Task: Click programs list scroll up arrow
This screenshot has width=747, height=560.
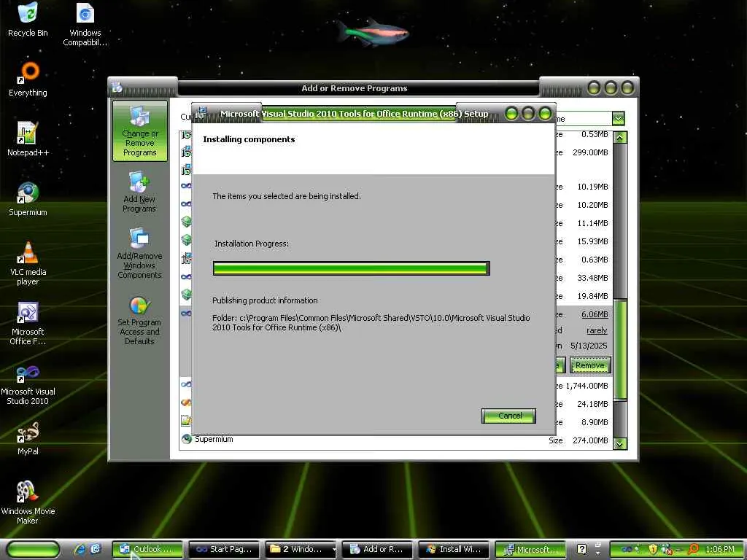Action: (x=620, y=138)
